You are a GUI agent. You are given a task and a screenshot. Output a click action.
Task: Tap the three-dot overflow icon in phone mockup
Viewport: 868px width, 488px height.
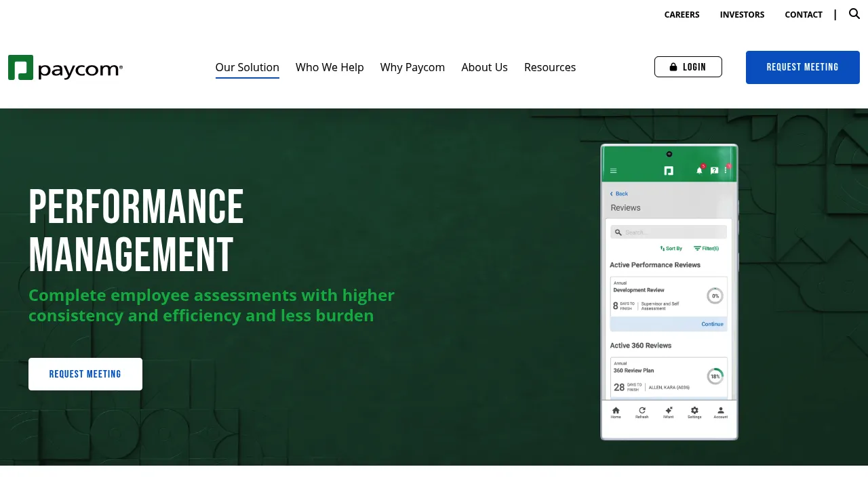[726, 170]
